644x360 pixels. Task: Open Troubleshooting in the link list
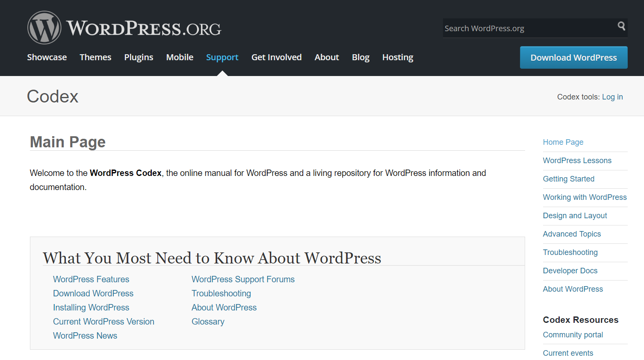(221, 293)
